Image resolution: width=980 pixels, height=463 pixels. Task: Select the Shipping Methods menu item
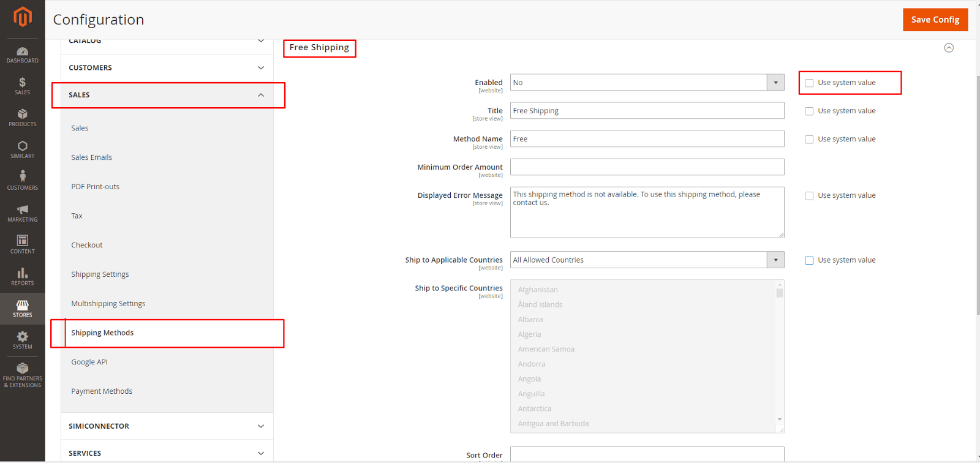tap(102, 333)
